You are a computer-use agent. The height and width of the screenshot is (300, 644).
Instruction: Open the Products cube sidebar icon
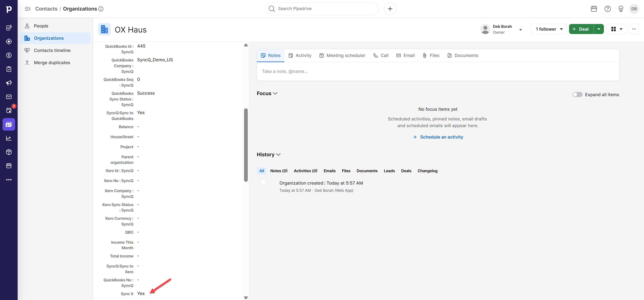click(9, 152)
